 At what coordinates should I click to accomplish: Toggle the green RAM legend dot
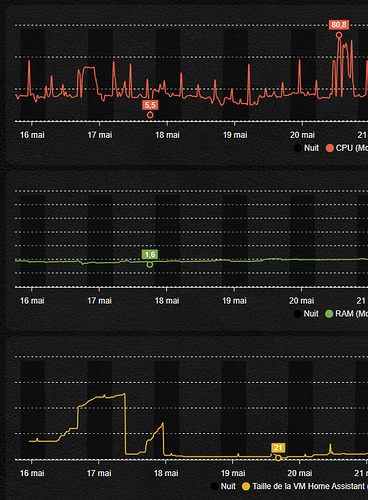[329, 314]
